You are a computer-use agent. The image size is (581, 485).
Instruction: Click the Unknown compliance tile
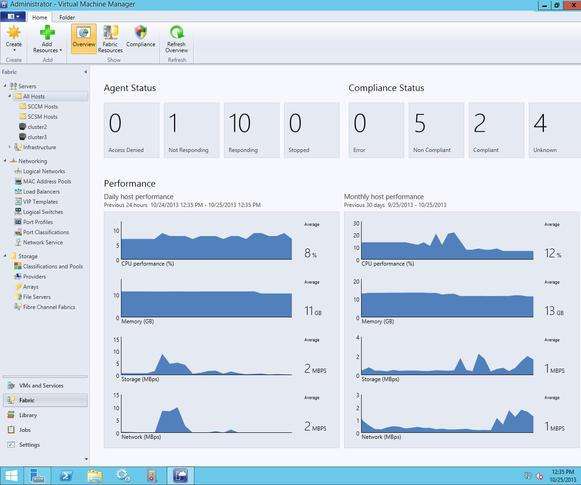(555, 130)
